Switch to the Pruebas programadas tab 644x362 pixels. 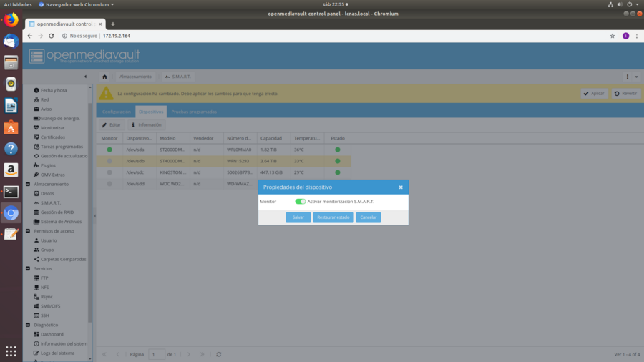(193, 112)
